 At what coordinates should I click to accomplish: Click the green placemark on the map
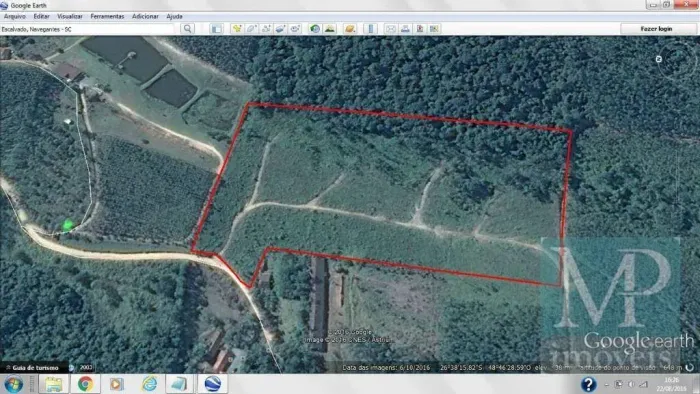click(68, 224)
